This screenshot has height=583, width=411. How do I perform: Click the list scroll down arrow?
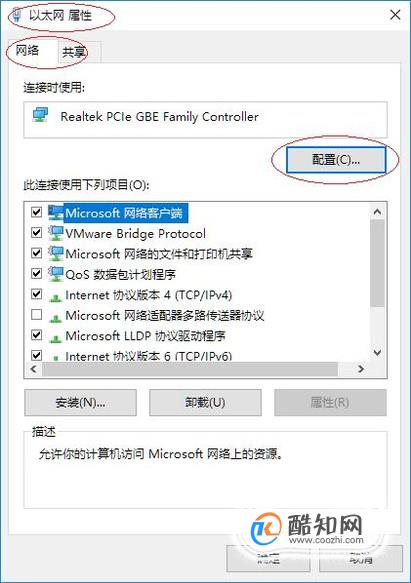377,352
